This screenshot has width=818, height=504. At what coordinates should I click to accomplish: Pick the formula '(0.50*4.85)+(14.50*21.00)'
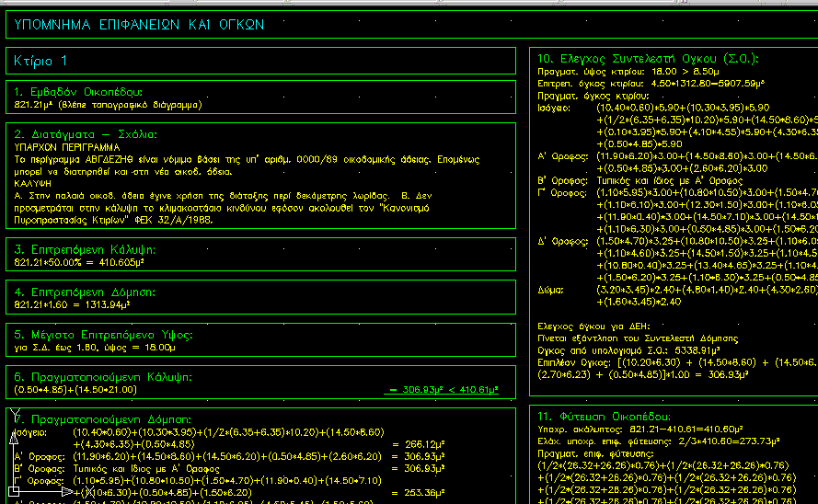click(75, 390)
